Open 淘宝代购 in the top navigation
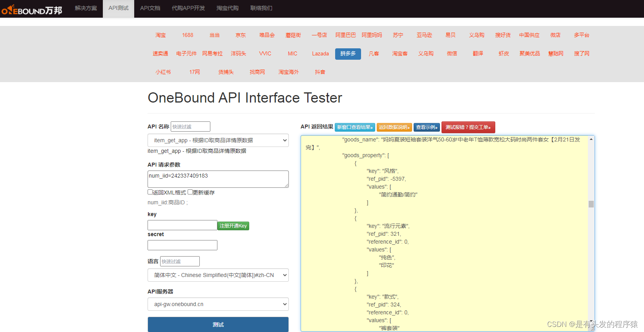Viewport: 644px width, 332px height. click(x=228, y=8)
